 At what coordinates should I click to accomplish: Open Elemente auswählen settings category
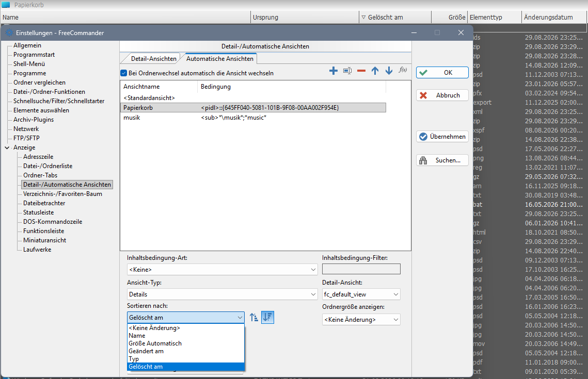(x=41, y=110)
